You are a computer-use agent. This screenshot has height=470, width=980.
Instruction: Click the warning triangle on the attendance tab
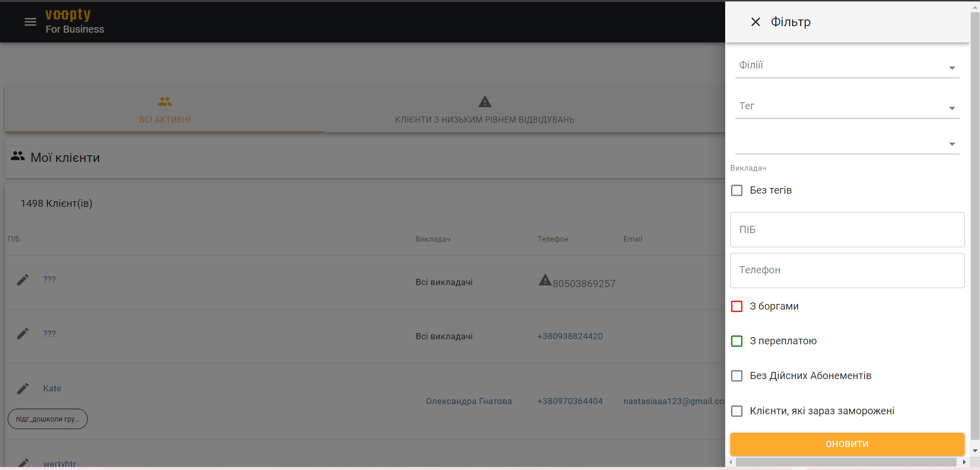484,101
